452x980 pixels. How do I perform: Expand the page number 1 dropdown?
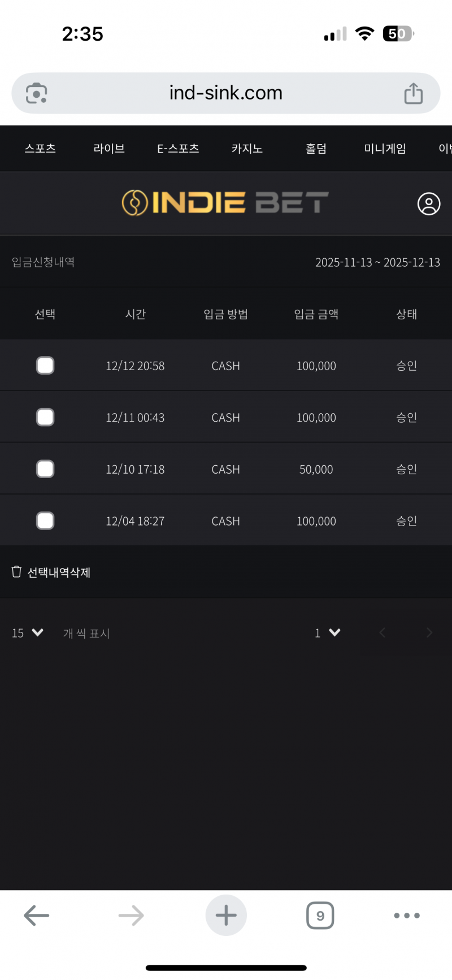pos(328,633)
